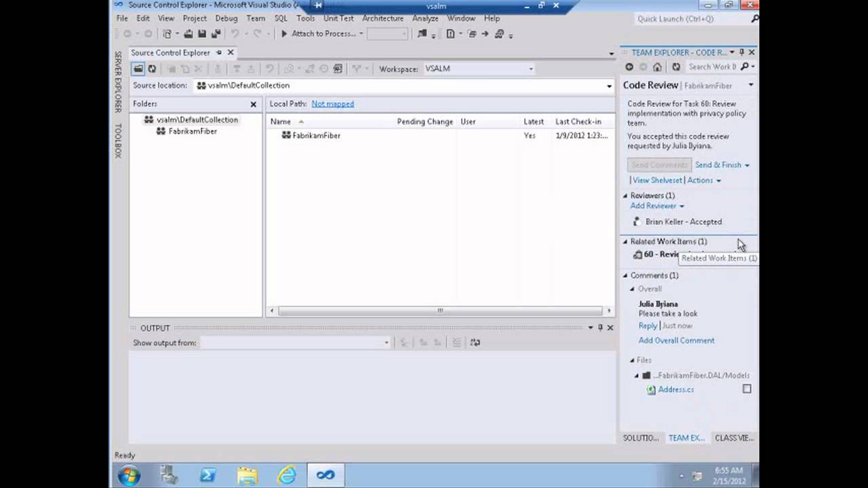Viewport: 868px width, 488px height.
Task: Open the Add Reviewer dropdown
Action: tap(682, 206)
